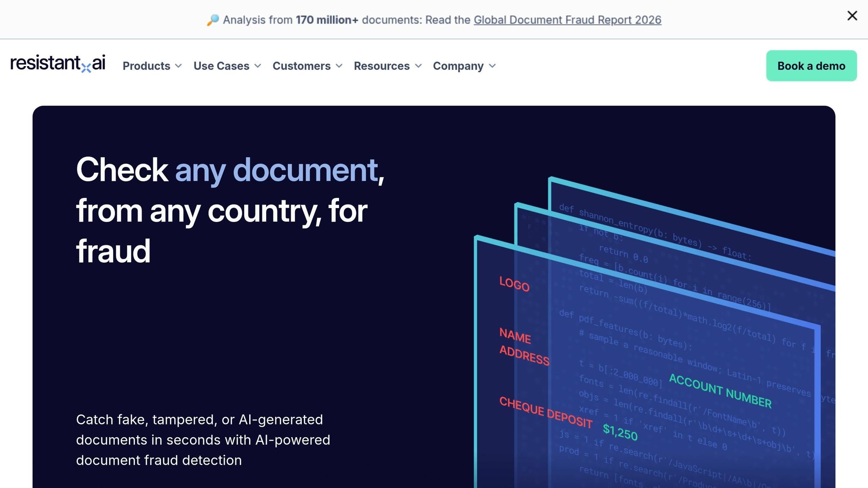The image size is (868, 488).
Task: Expand the Resources chevron arrow
Action: tap(418, 66)
